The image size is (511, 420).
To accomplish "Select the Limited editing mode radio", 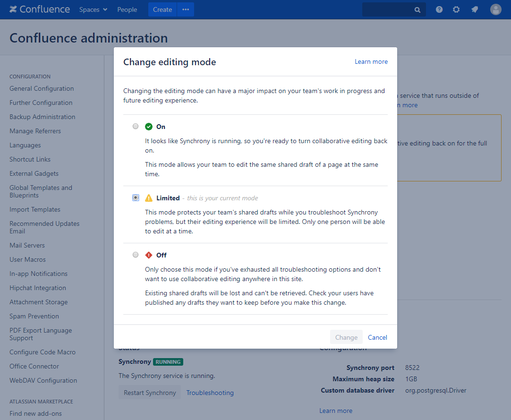I will click(136, 197).
